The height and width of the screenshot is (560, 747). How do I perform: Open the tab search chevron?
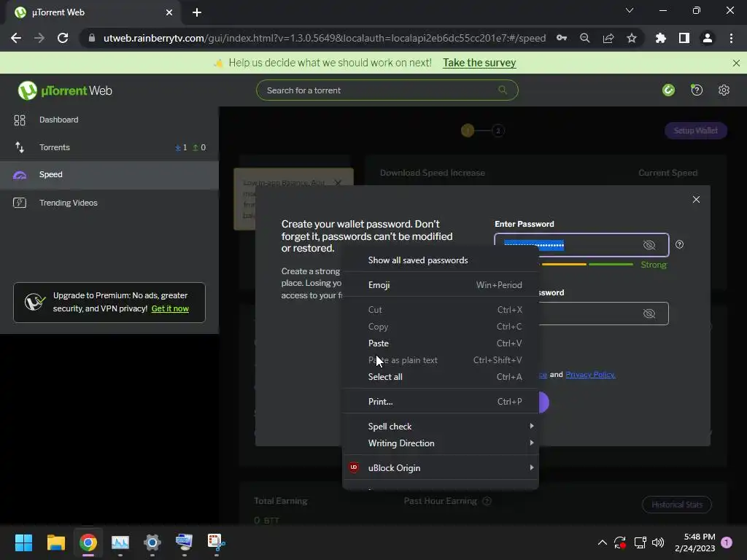630,10
